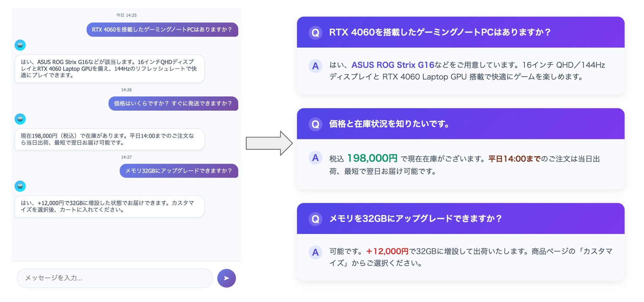Click the message input field
Viewport: 644px width, 302px height.
point(114,278)
